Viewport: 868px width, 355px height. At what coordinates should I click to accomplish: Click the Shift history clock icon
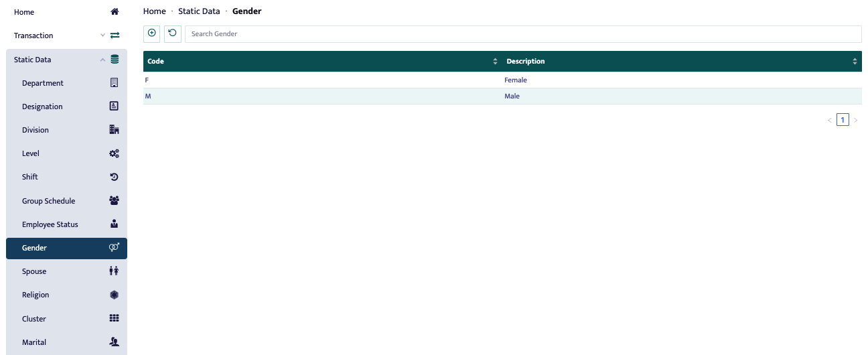[114, 177]
